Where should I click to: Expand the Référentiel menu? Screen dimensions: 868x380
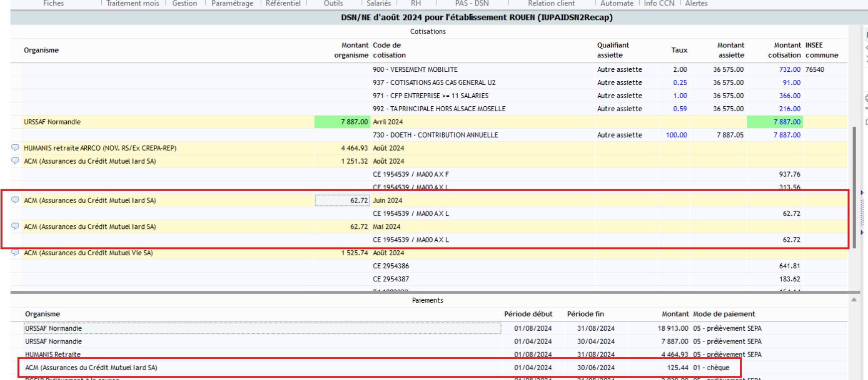click(283, 3)
